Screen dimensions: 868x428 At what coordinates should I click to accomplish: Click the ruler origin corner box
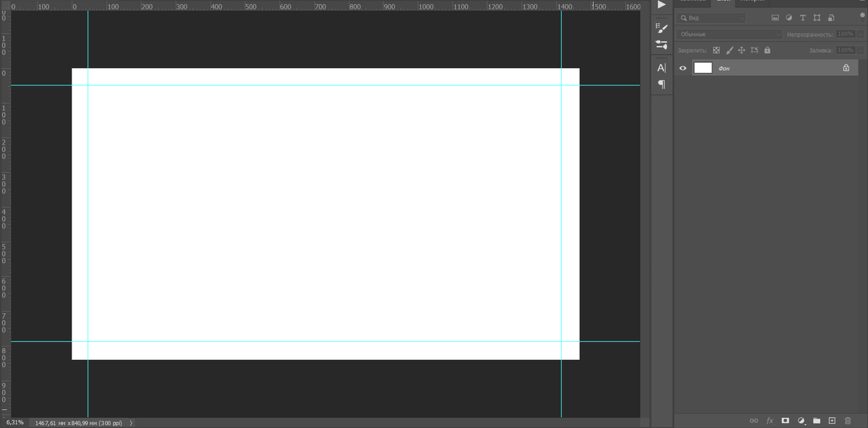[x=5, y=5]
